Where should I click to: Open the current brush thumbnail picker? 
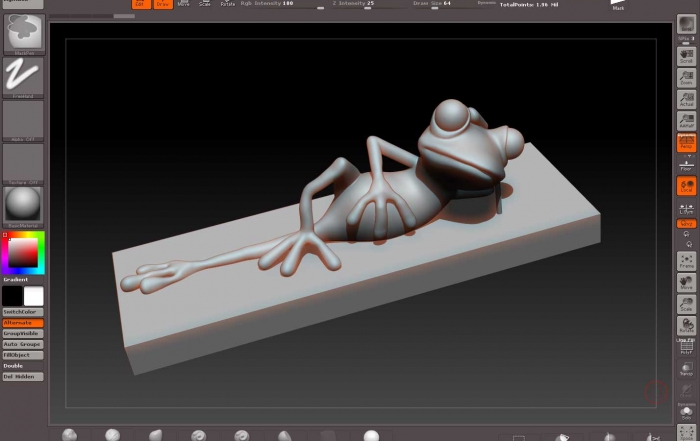(x=22, y=33)
